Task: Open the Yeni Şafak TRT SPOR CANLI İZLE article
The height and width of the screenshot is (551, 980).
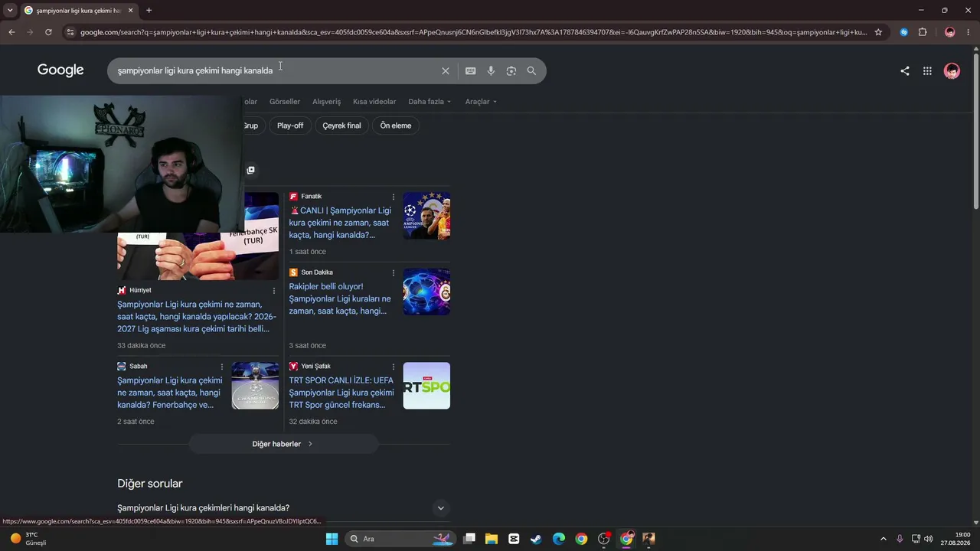Action: [341, 393]
